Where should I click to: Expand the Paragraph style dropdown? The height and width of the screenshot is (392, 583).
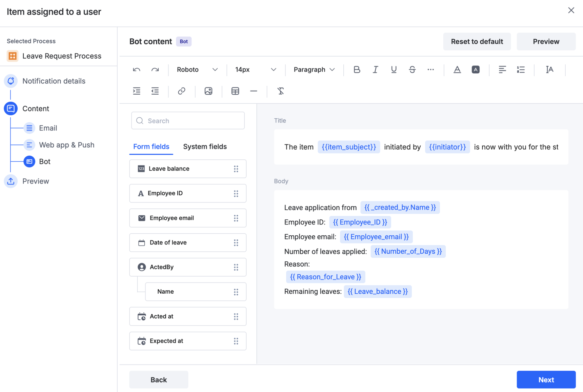pos(314,70)
